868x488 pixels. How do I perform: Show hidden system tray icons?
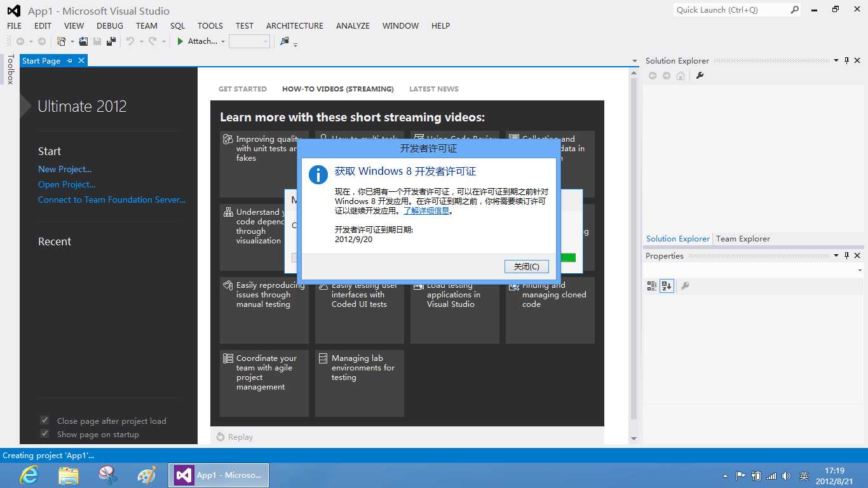[726, 476]
